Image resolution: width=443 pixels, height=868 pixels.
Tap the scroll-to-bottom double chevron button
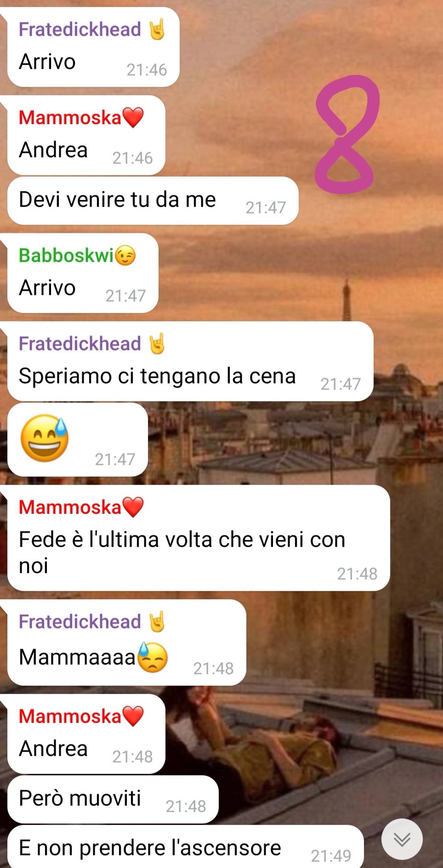click(x=402, y=839)
